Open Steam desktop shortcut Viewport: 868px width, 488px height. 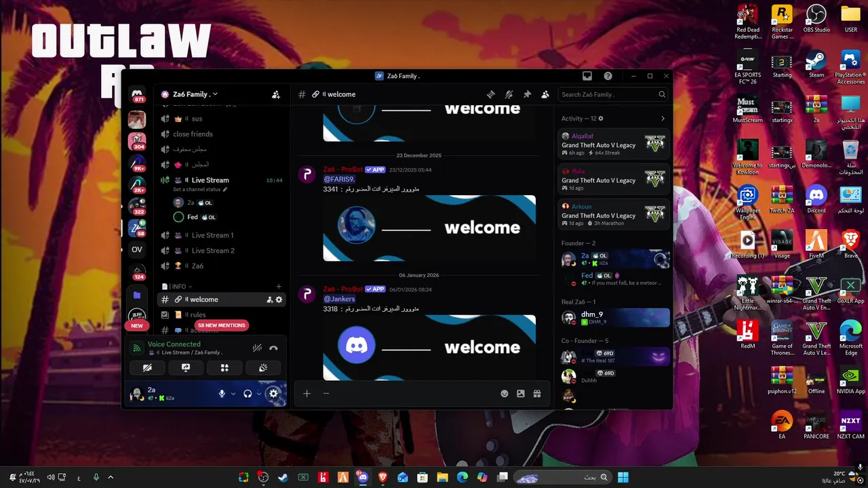pos(816,64)
